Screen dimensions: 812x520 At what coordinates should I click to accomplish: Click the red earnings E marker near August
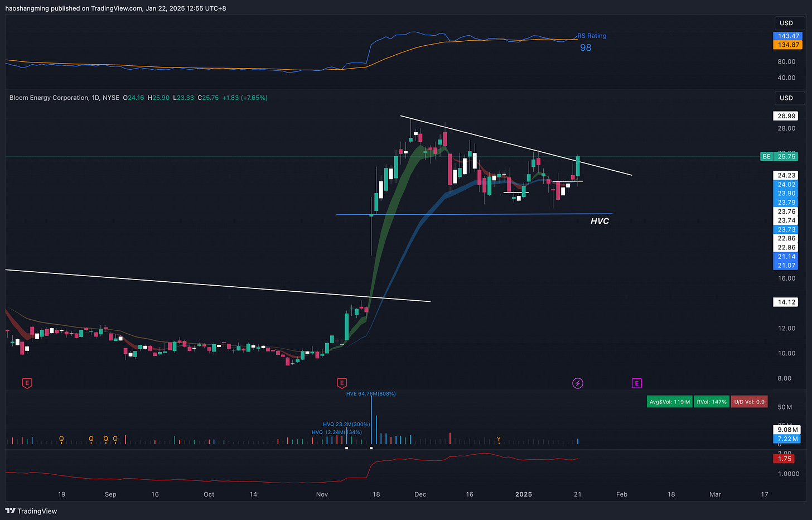27,383
